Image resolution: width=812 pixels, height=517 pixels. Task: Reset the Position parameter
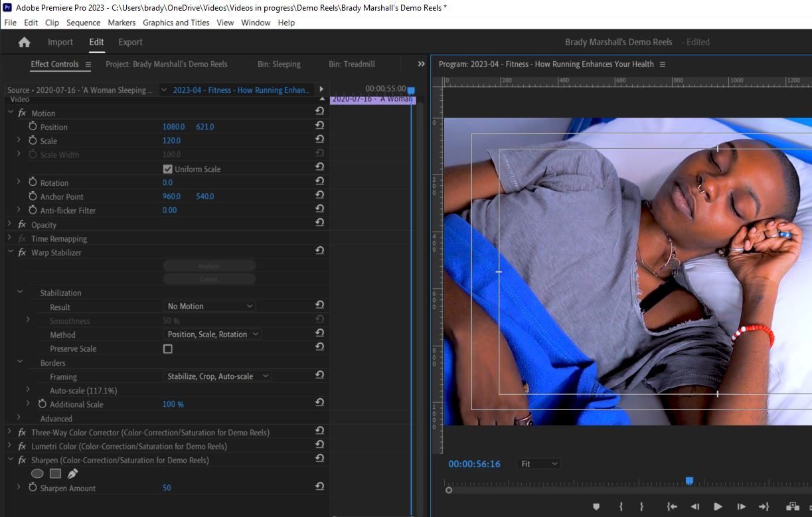click(x=319, y=125)
